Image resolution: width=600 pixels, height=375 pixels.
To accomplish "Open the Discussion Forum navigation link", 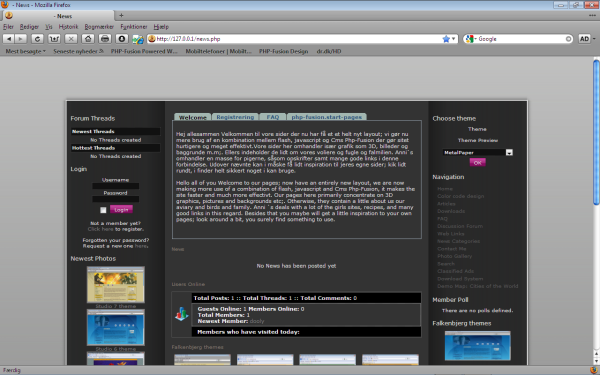I will [x=460, y=226].
